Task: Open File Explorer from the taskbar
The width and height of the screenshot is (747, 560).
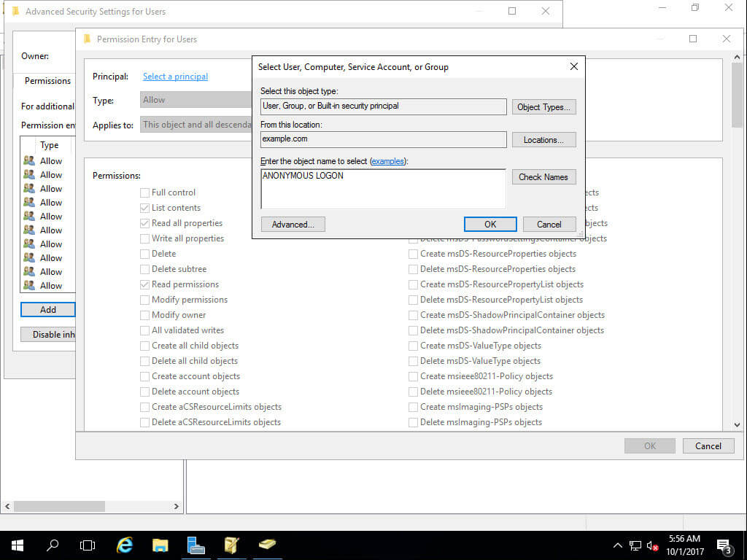Action: 160,545
